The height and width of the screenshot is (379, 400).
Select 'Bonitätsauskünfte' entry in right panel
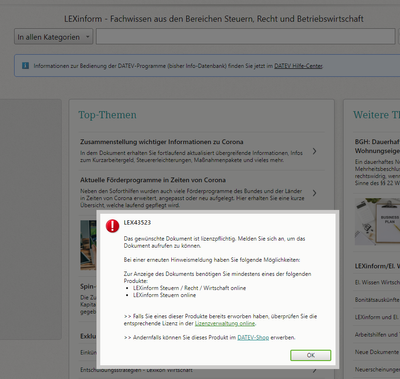(x=377, y=300)
